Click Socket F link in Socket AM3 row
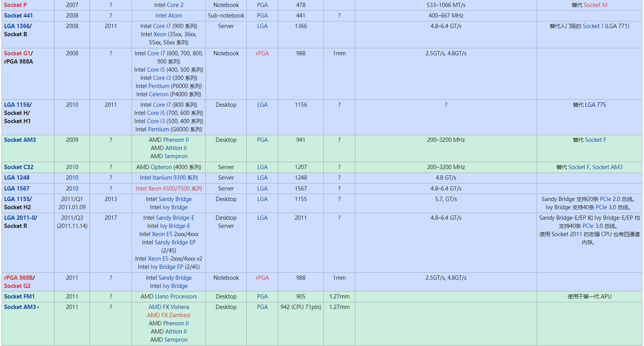The height and width of the screenshot is (346, 644). [595, 140]
